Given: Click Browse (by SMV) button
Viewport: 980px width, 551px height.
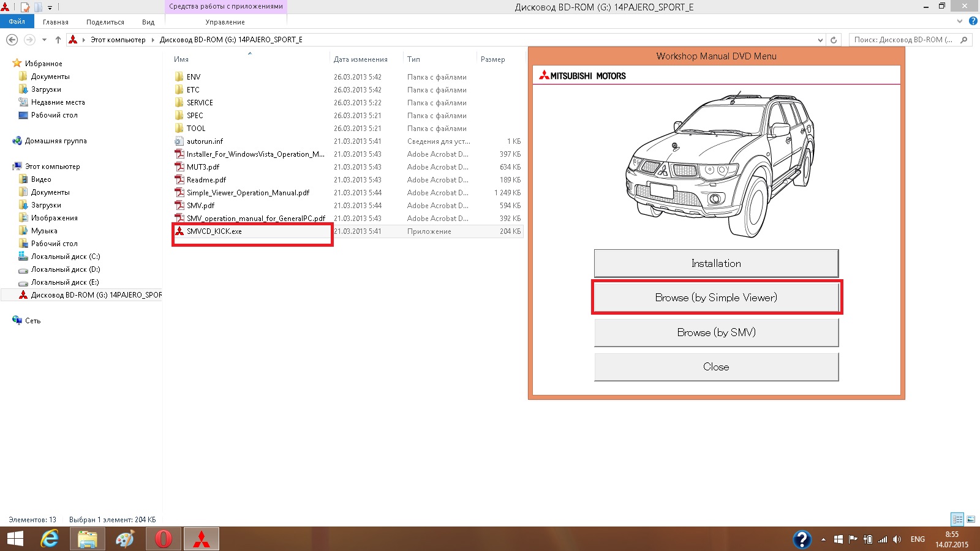Looking at the screenshot, I should 716,332.
